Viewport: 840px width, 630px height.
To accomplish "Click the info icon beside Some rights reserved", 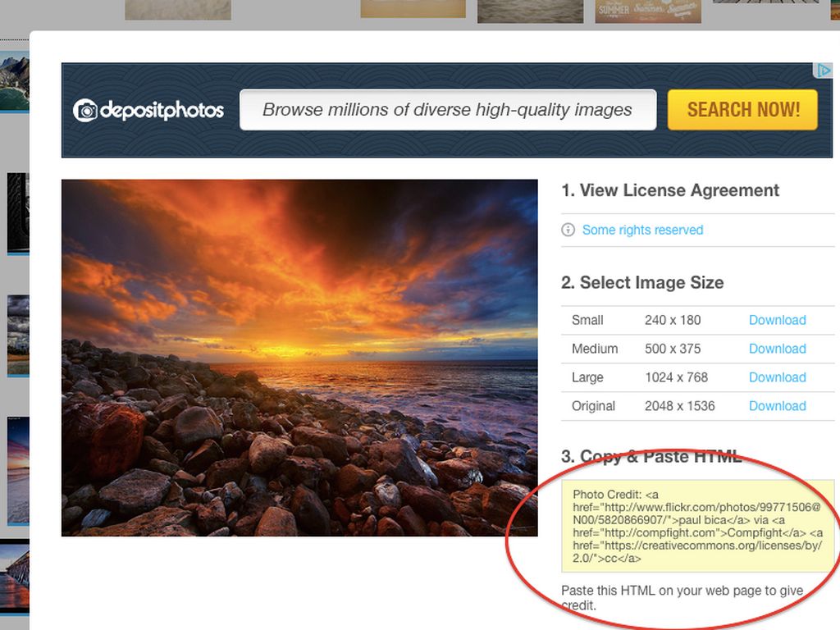I will click(568, 231).
